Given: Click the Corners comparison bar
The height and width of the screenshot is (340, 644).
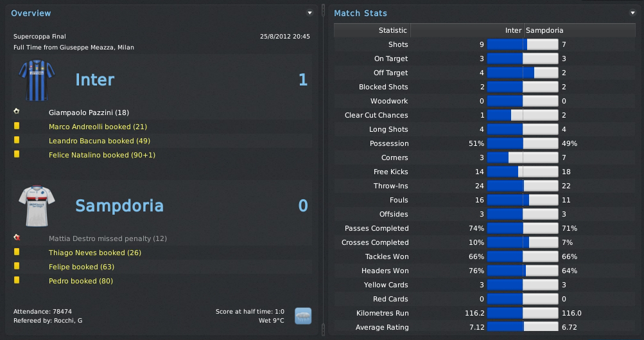Looking at the screenshot, I should click(523, 157).
